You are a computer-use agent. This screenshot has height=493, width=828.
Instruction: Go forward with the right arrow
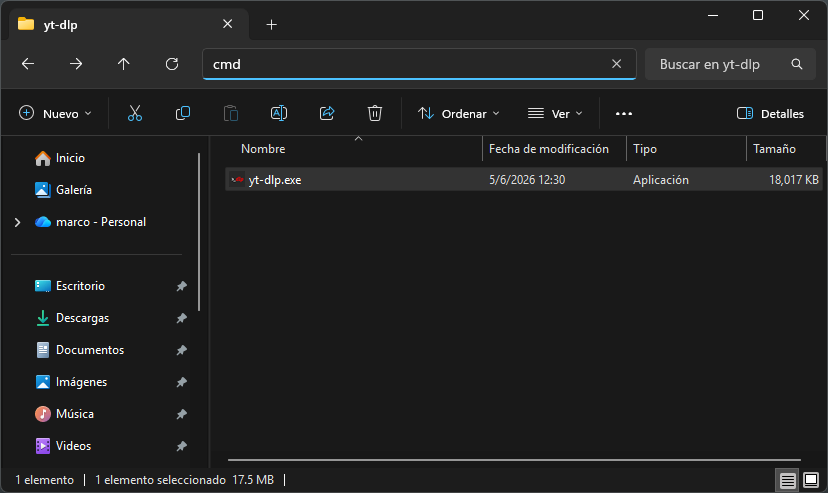(x=76, y=64)
